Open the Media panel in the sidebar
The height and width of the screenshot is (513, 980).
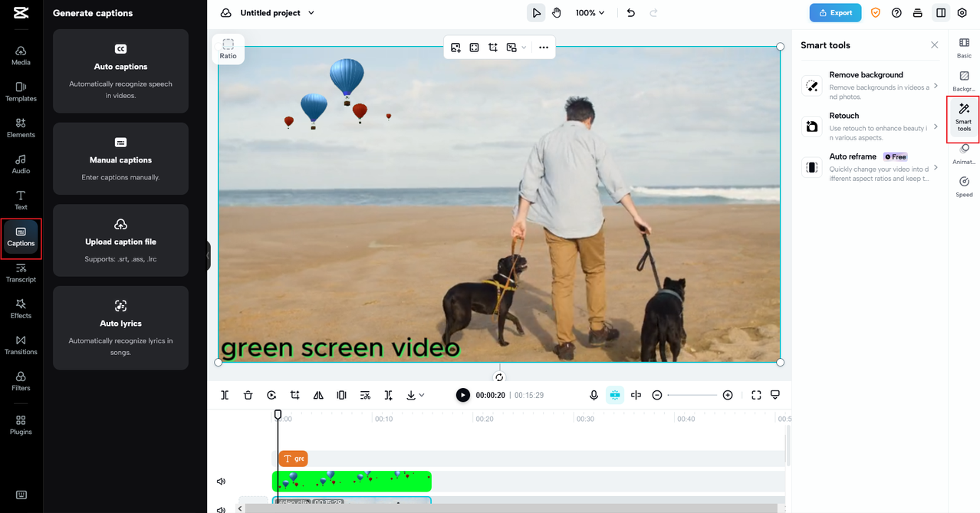pyautogui.click(x=21, y=55)
